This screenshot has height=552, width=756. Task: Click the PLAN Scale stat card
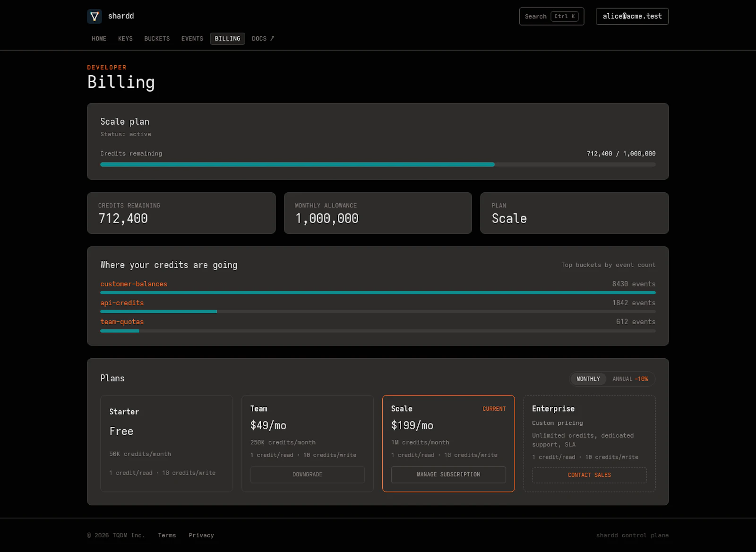[575, 213]
